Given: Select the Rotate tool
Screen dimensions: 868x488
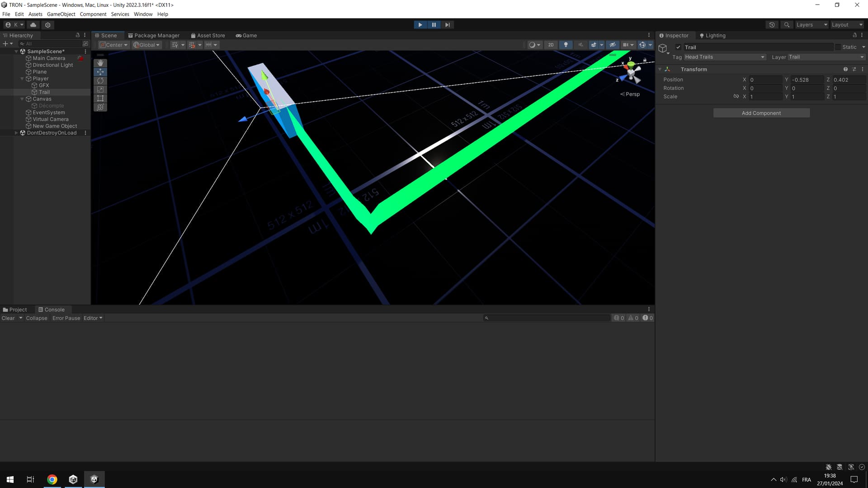Looking at the screenshot, I should click(100, 80).
